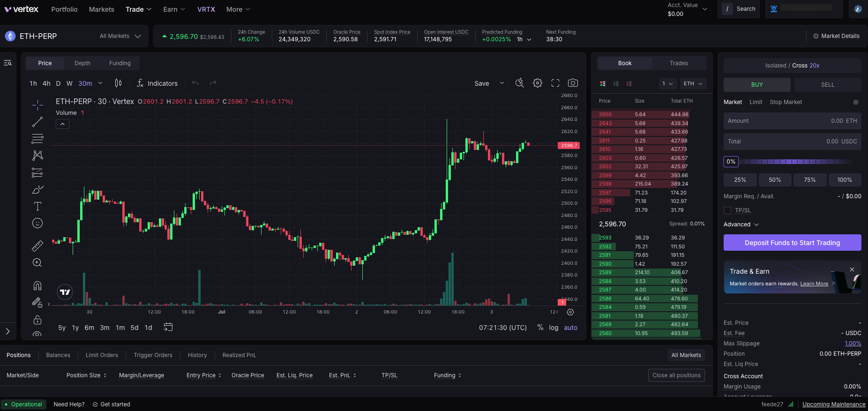Open the price scale settings gear

point(570,312)
